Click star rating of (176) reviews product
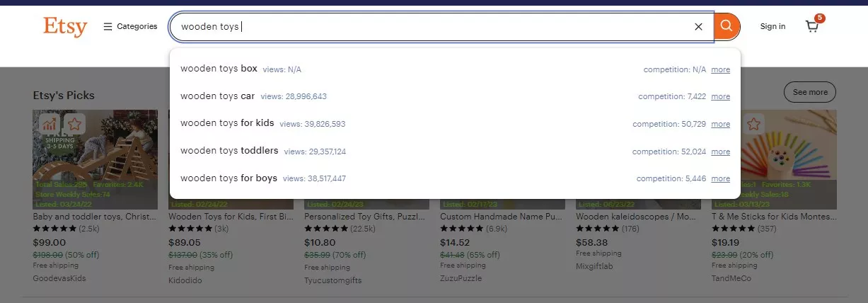 coord(598,229)
